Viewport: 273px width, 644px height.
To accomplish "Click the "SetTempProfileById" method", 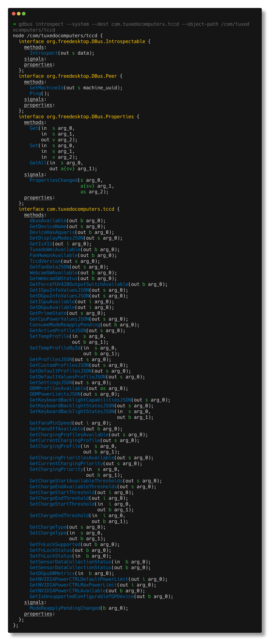I will [x=55, y=348].
